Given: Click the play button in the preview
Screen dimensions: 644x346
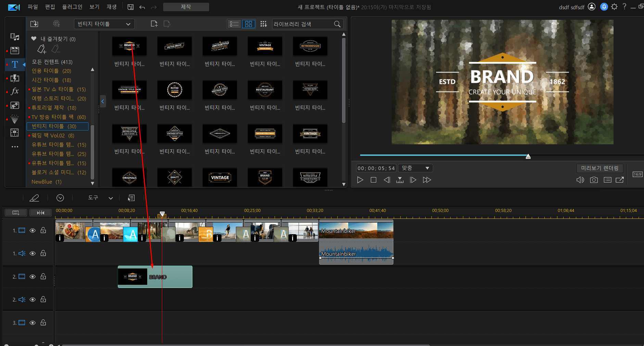Looking at the screenshot, I should [360, 180].
